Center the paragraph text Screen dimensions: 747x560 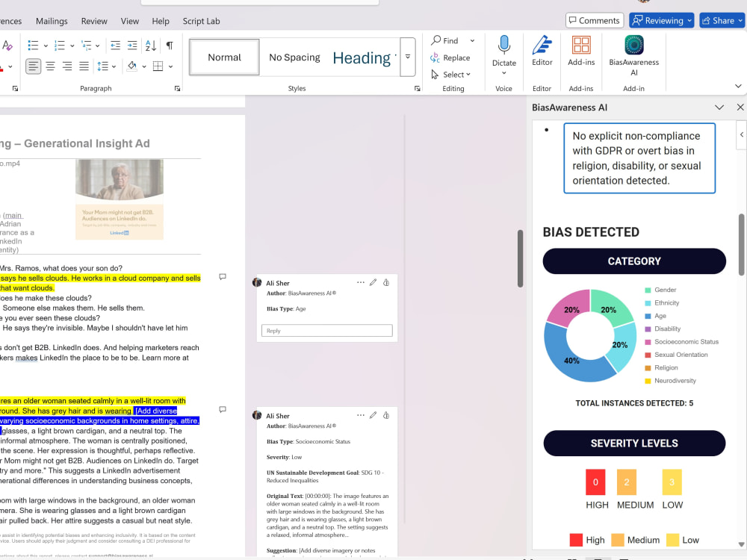(x=50, y=66)
